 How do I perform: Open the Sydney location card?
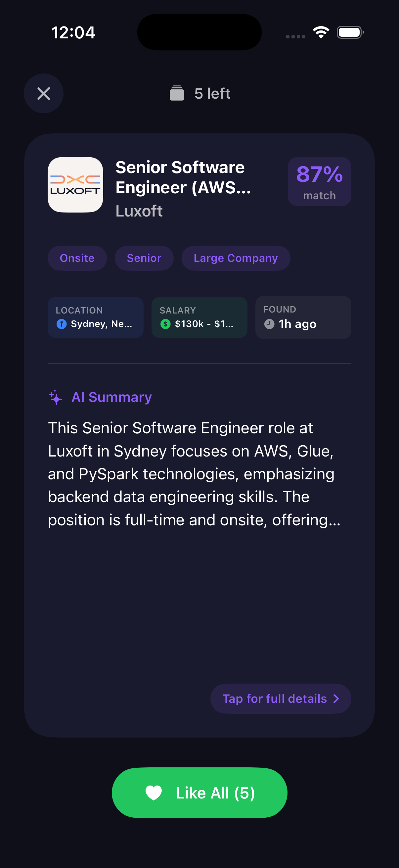96,317
